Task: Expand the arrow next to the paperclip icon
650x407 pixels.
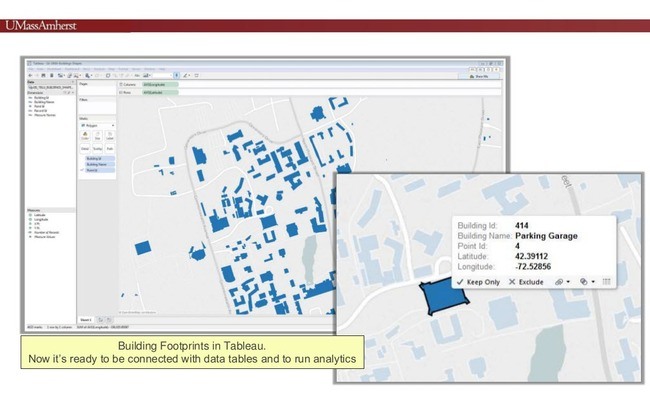Action: 568,282
